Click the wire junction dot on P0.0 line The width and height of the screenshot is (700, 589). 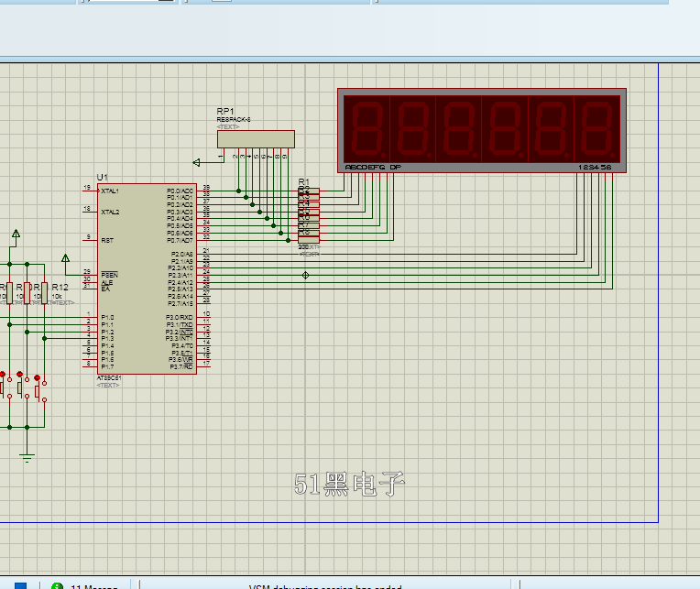coord(239,191)
